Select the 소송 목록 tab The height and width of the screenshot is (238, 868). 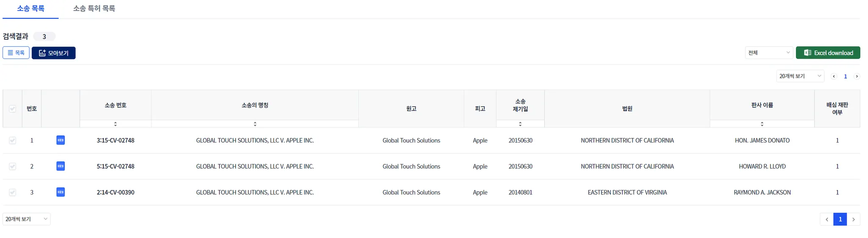(x=31, y=8)
